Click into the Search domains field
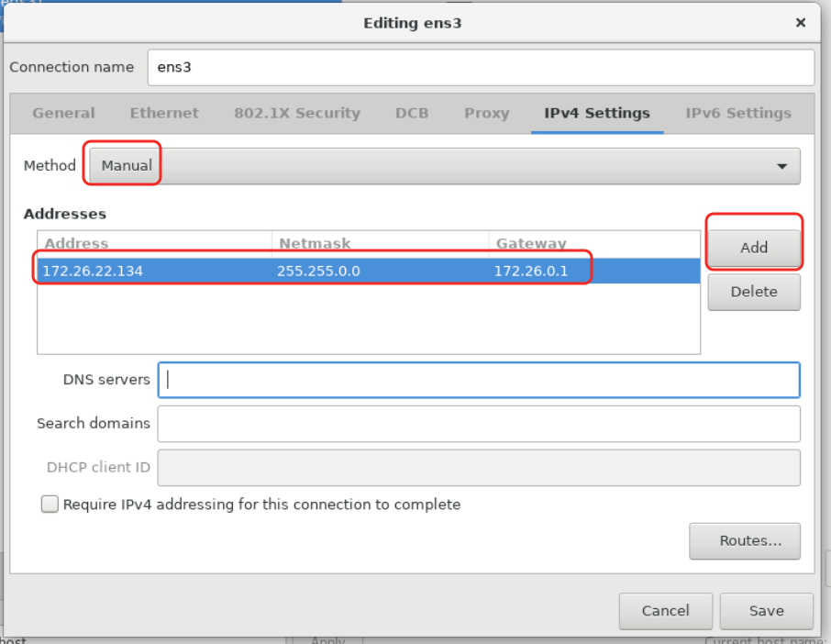Viewport: 831px width, 644px height. click(479, 424)
